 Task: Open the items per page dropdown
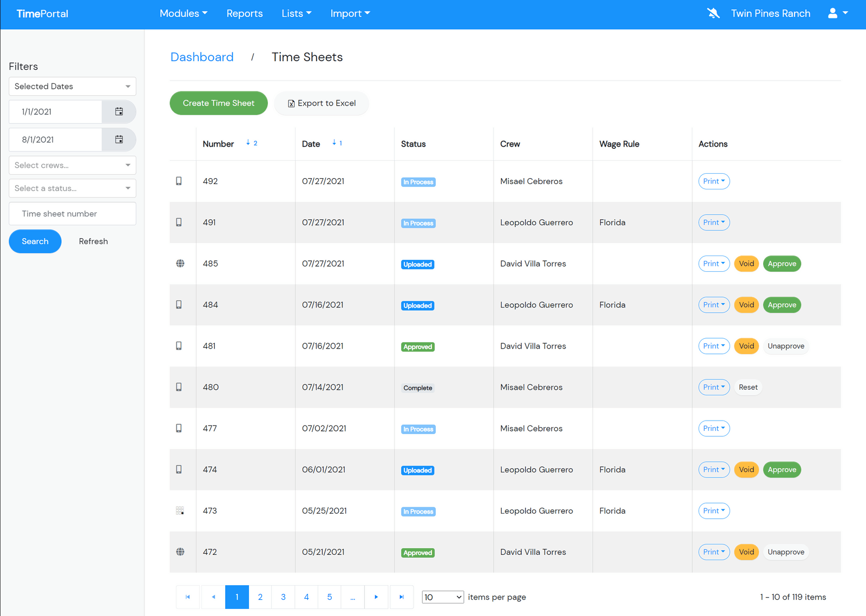pyautogui.click(x=443, y=597)
